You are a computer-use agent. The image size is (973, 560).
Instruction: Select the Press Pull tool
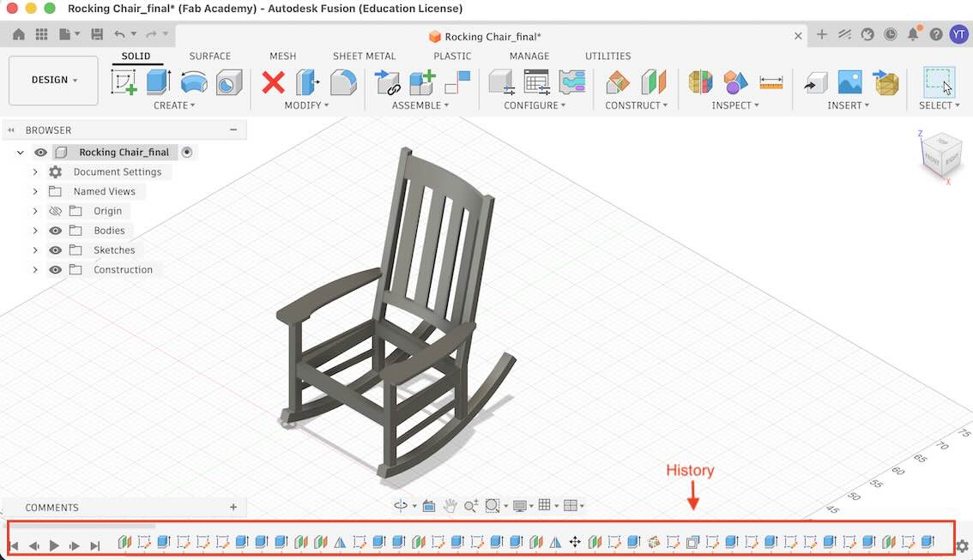tap(308, 81)
